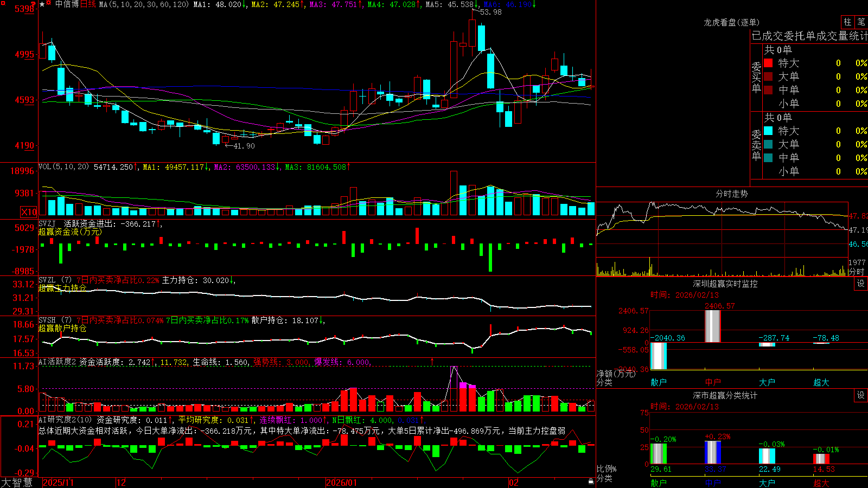The image size is (868, 488).
Task: Click the 分时走势 panel title
Action: tap(731, 194)
